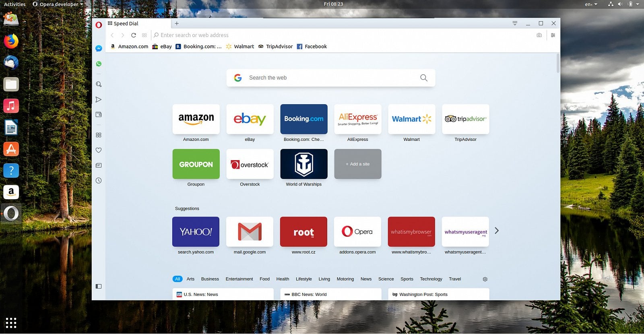Click the Google Search the web box

coord(331,78)
